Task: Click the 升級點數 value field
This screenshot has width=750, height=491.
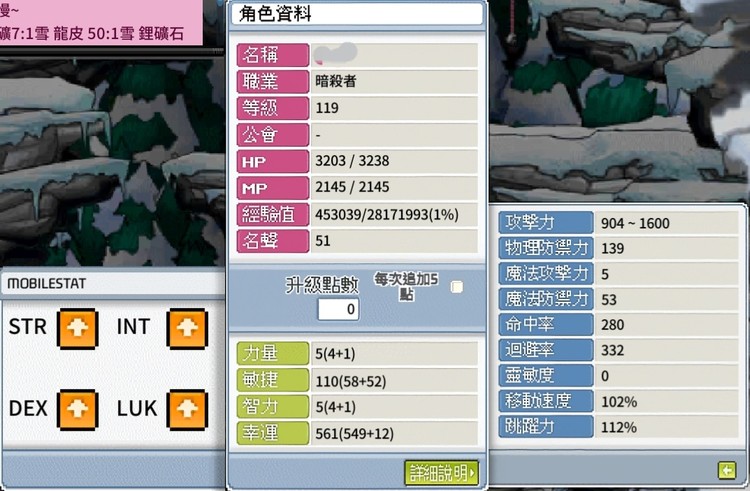Action: 338,309
